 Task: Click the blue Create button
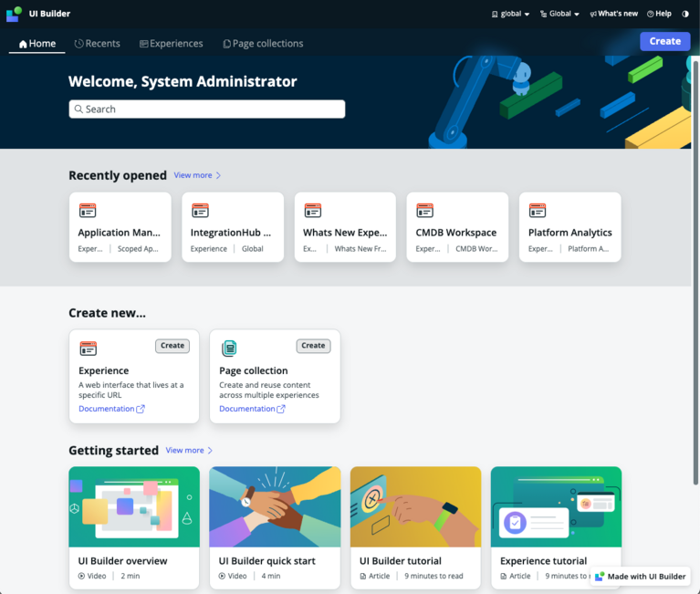[664, 41]
